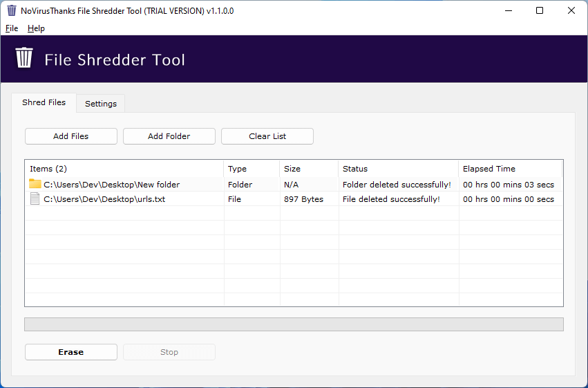Select the C:\Users\Dev\Desktop\urls.txt path

click(x=104, y=199)
